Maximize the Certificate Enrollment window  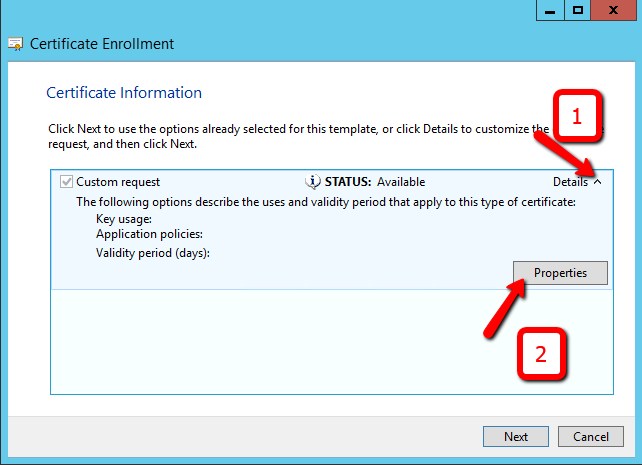click(578, 10)
